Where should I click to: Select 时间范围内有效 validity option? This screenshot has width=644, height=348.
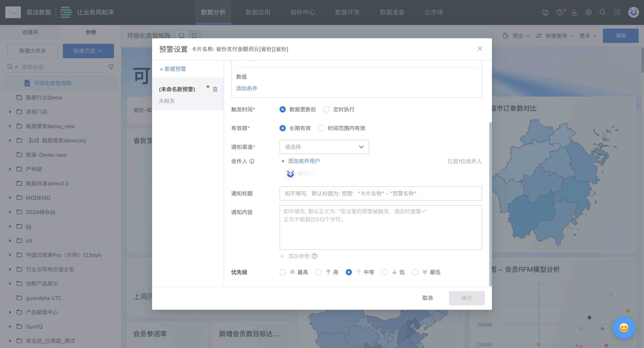tap(321, 128)
